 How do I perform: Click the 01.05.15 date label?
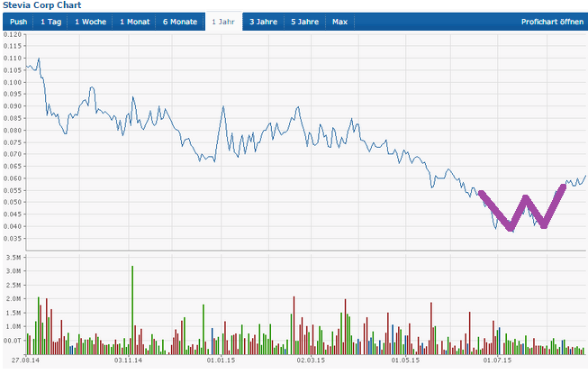pyautogui.click(x=405, y=360)
